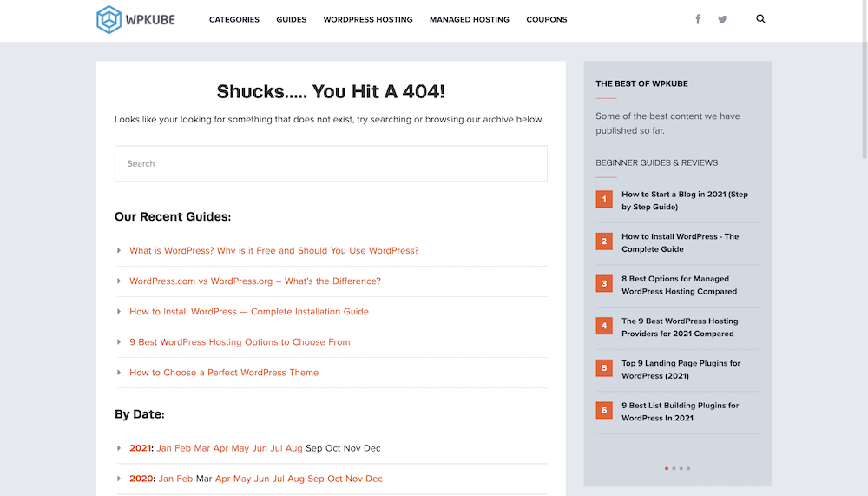Open 'How to Install WordPress - The Complete Guide'
The width and height of the screenshot is (868, 496).
point(681,242)
